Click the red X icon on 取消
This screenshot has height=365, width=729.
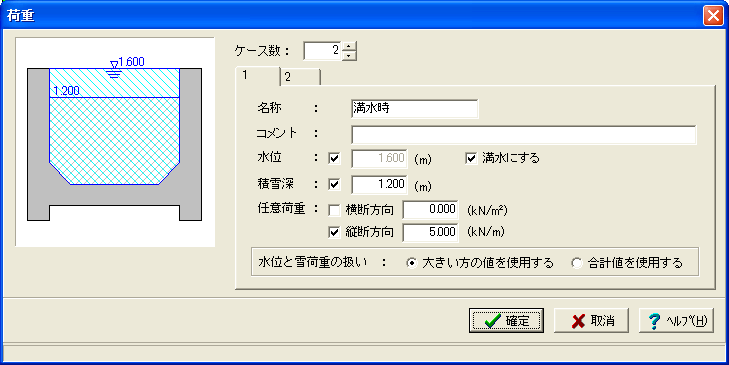point(578,321)
